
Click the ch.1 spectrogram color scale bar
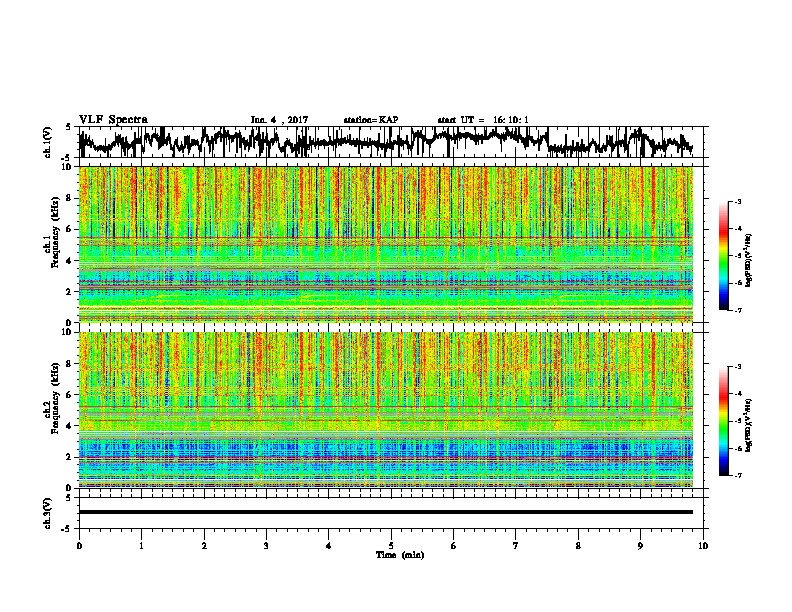pos(724,256)
